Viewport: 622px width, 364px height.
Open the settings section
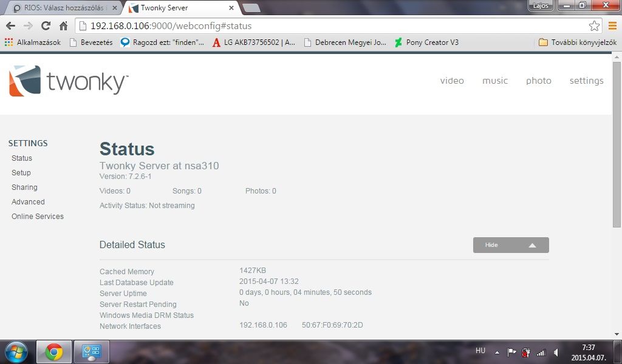coord(586,81)
